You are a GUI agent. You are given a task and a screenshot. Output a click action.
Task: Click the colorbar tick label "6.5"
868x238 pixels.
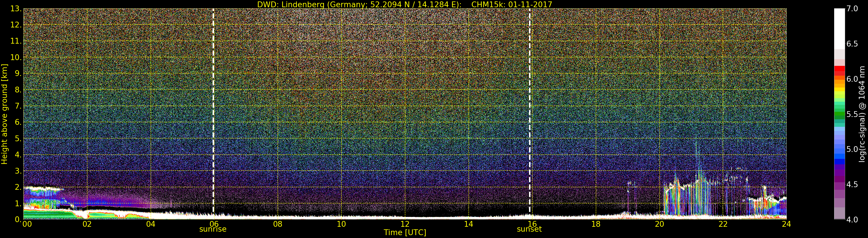pyautogui.click(x=852, y=44)
